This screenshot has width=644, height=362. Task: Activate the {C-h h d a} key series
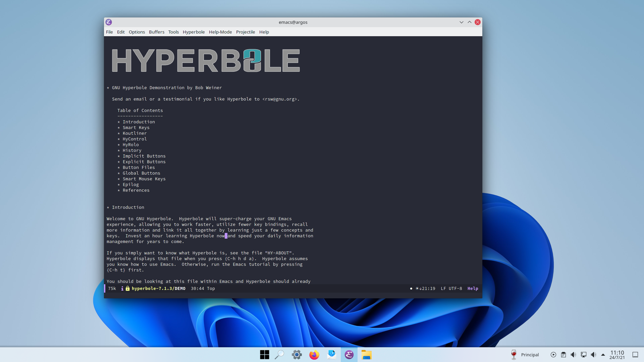click(239, 259)
